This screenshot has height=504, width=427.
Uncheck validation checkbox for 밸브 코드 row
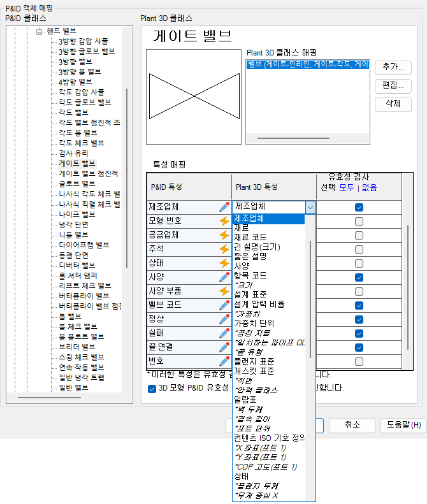(359, 305)
